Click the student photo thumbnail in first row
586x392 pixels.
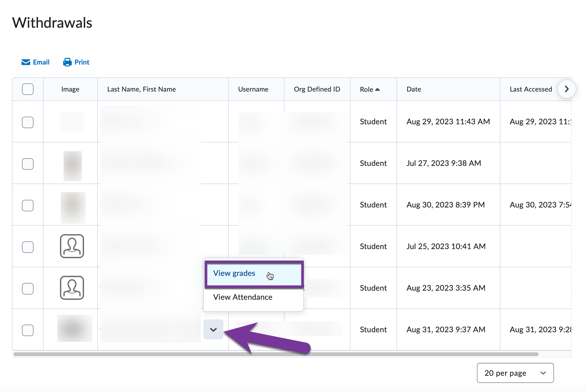(x=72, y=122)
